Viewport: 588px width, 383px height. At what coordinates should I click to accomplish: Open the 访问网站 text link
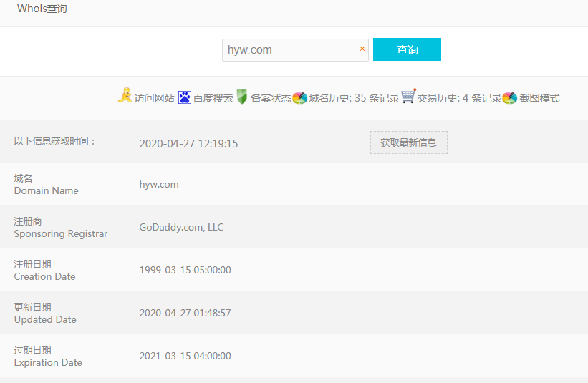pos(154,99)
